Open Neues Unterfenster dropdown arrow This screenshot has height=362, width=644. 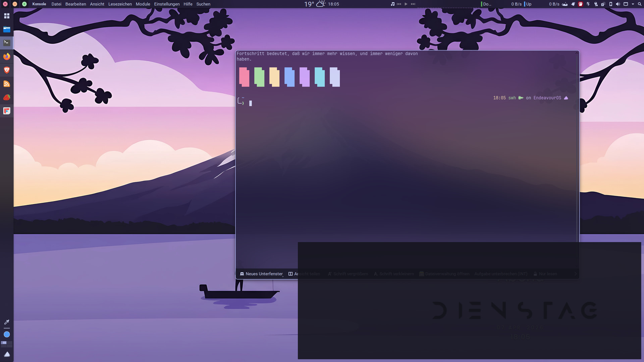pos(283,276)
